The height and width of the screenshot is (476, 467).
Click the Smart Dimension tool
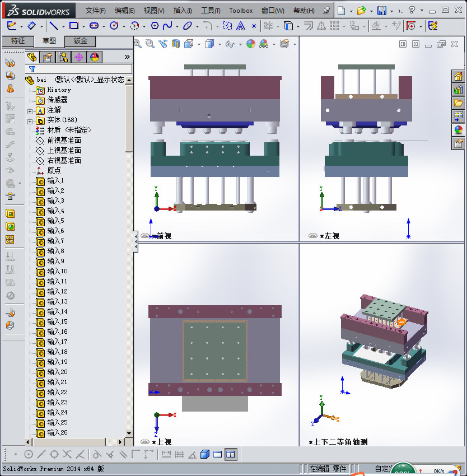click(x=32, y=26)
